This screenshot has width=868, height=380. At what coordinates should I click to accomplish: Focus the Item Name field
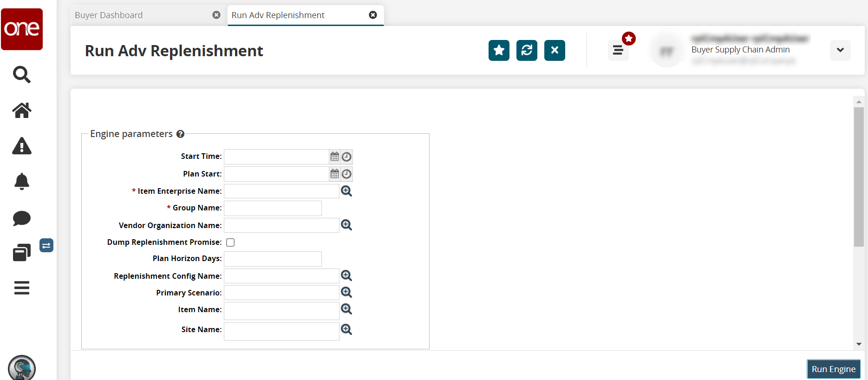[x=281, y=311]
